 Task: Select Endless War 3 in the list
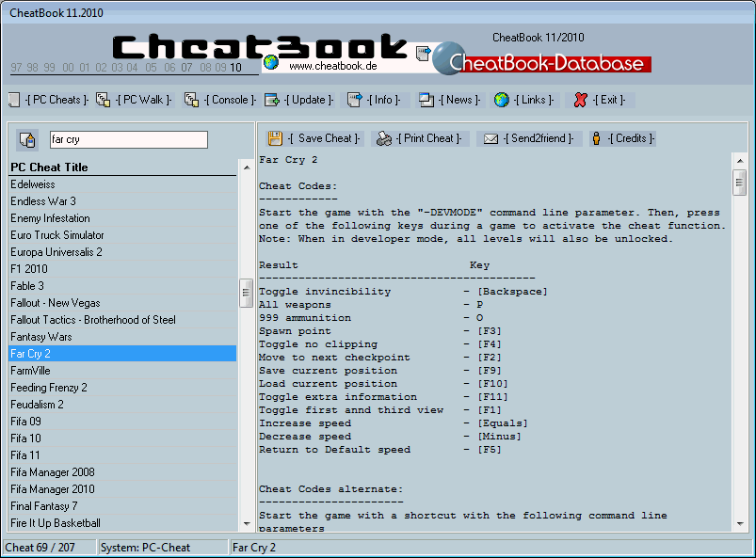[123, 201]
